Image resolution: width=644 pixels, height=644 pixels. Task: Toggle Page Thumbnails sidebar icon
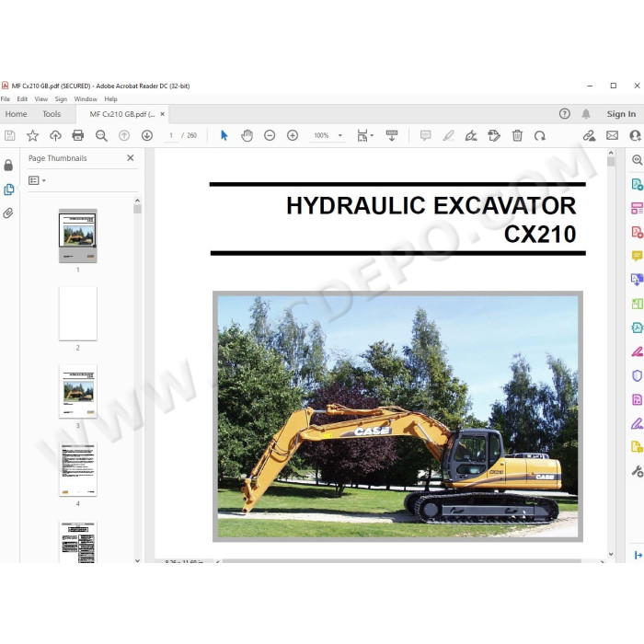(x=8, y=190)
